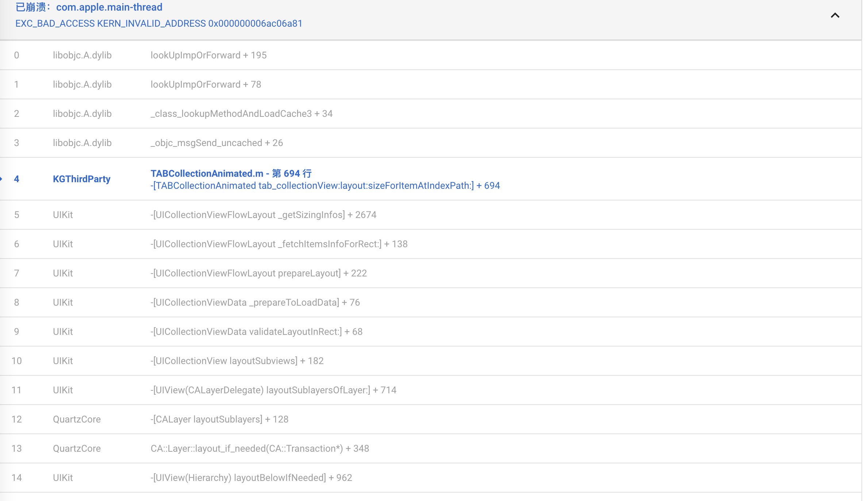Select UICollectionViewData _prepareToLoadData frame
This screenshot has height=501, width=868.
click(x=431, y=302)
